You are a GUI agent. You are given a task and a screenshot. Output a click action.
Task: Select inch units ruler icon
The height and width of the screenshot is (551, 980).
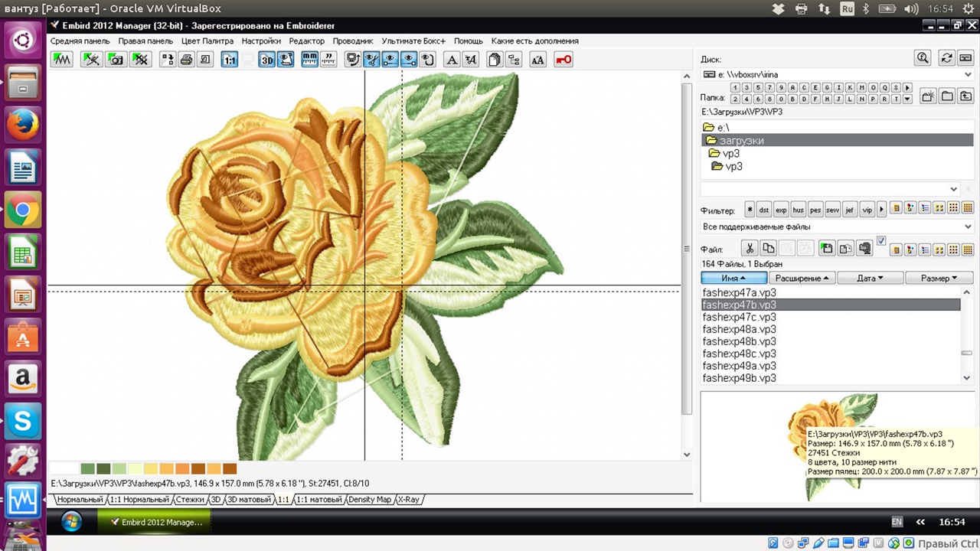point(328,59)
